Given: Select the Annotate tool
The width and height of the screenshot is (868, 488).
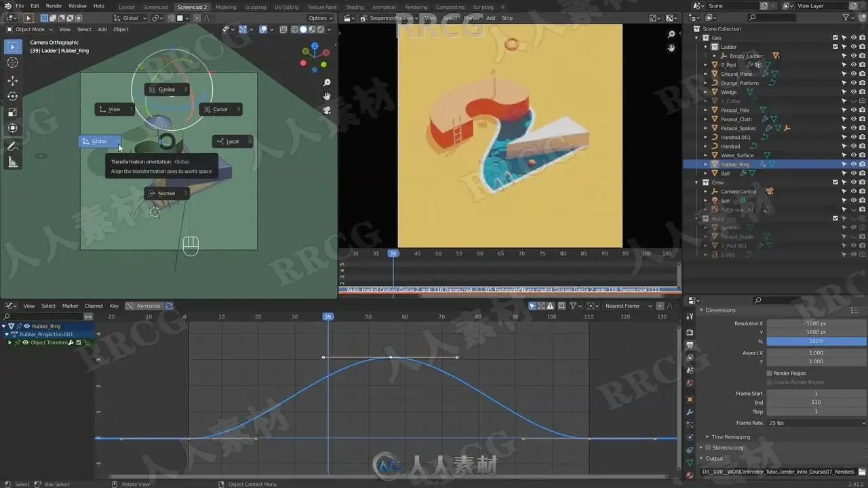Looking at the screenshot, I should coord(12,146).
